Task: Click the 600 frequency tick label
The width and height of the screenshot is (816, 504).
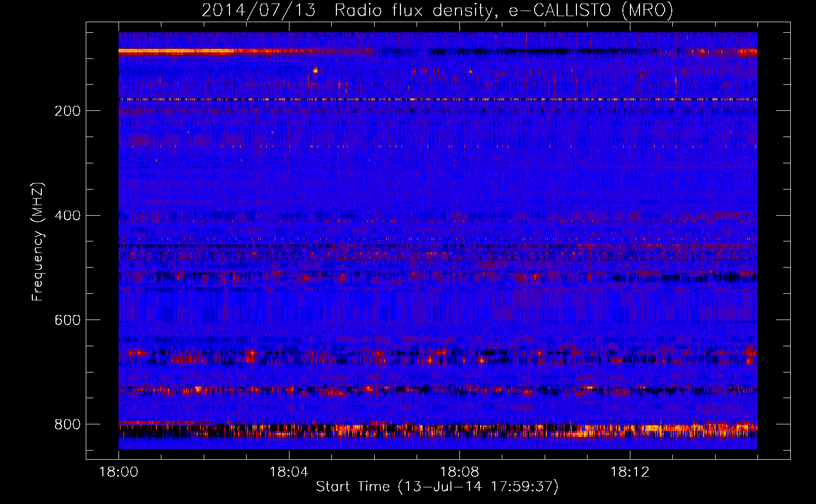Action: 68,321
